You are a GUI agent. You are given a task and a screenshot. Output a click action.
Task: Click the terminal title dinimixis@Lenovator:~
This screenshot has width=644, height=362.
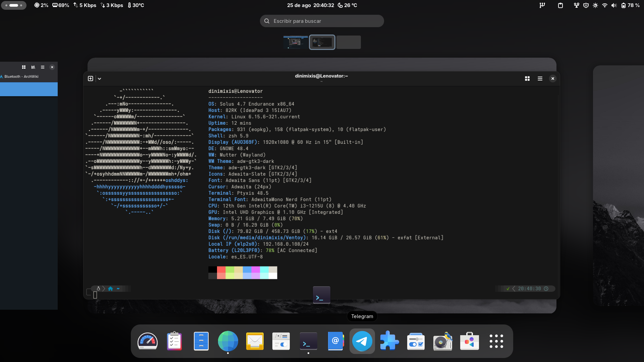pos(321,76)
